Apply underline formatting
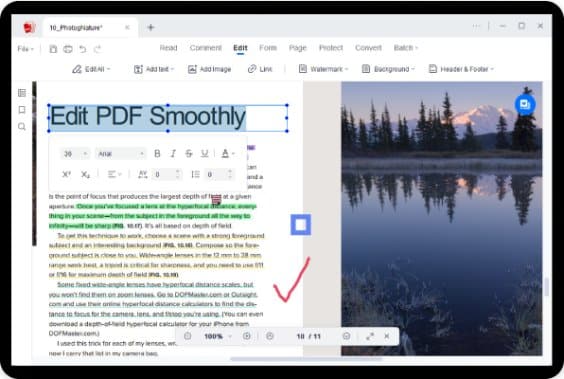 (205, 154)
